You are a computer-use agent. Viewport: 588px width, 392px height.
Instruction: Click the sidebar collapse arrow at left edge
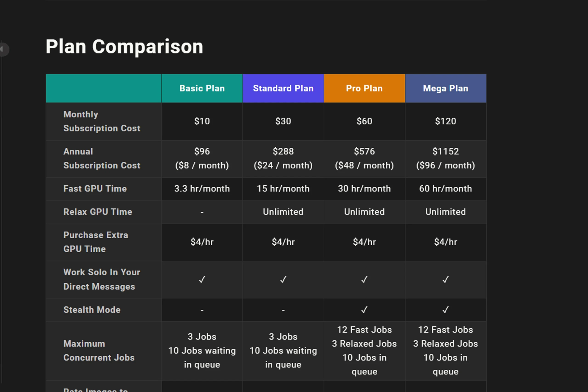click(x=3, y=49)
